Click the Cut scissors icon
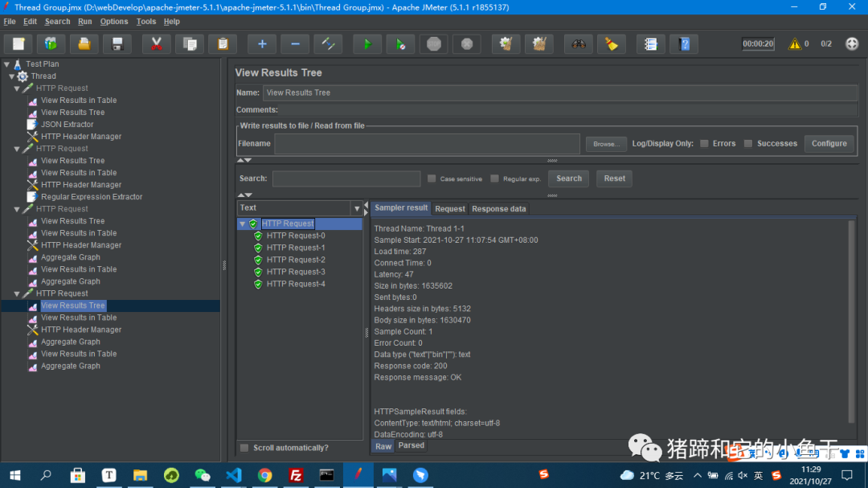This screenshot has height=488, width=868. (x=157, y=43)
